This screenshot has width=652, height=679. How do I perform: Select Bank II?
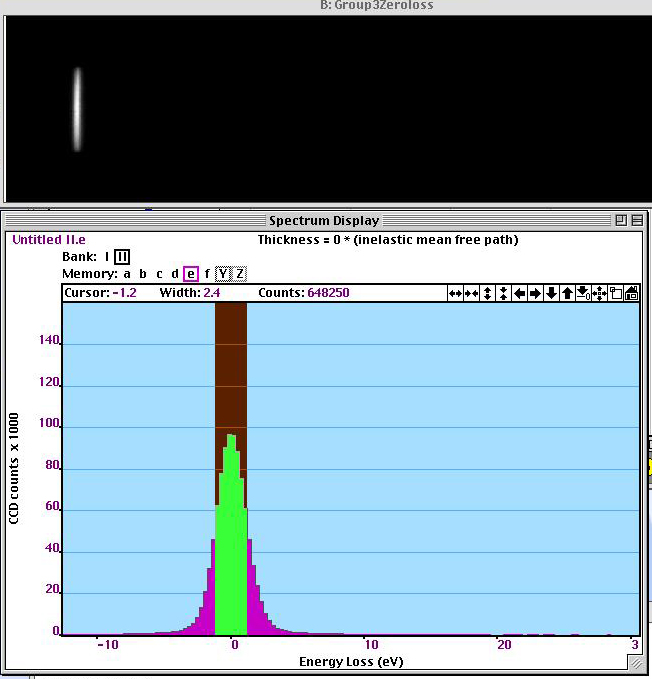pyautogui.click(x=122, y=257)
